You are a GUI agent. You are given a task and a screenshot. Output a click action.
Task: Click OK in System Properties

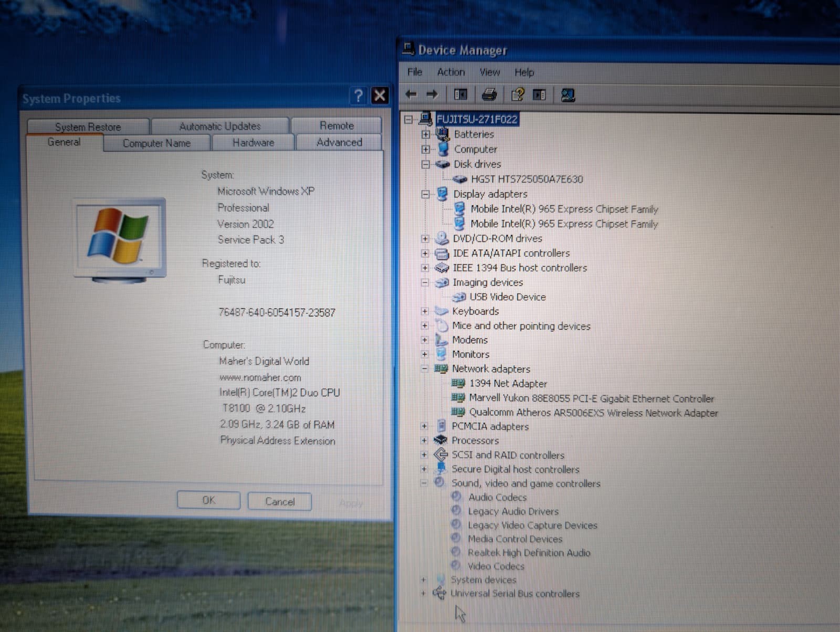[x=208, y=500]
